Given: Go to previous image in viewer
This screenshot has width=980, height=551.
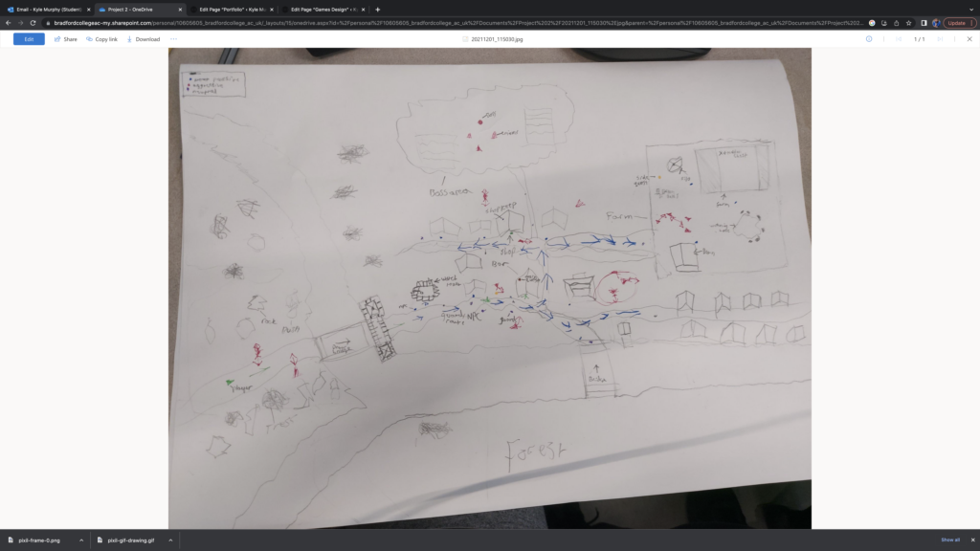Looking at the screenshot, I should (899, 38).
